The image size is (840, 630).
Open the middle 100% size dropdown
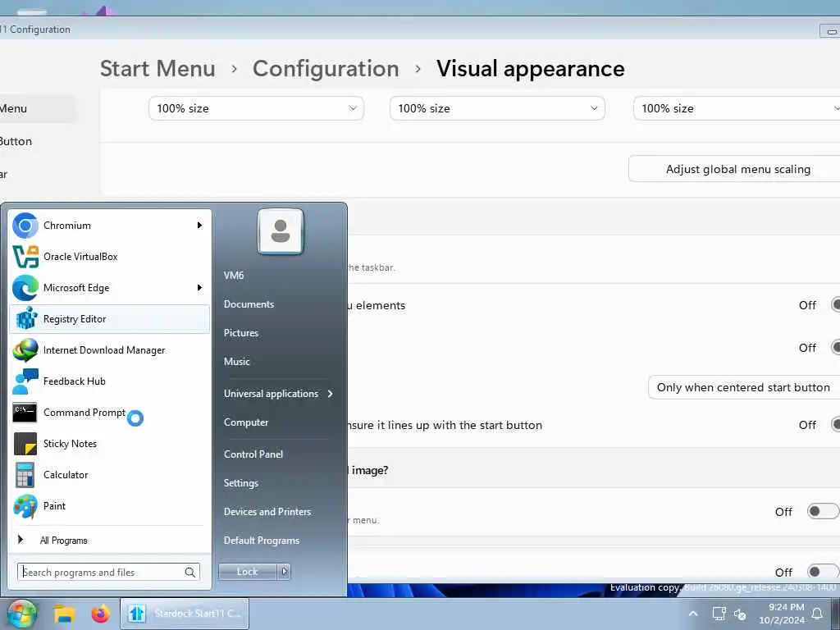[x=497, y=108]
